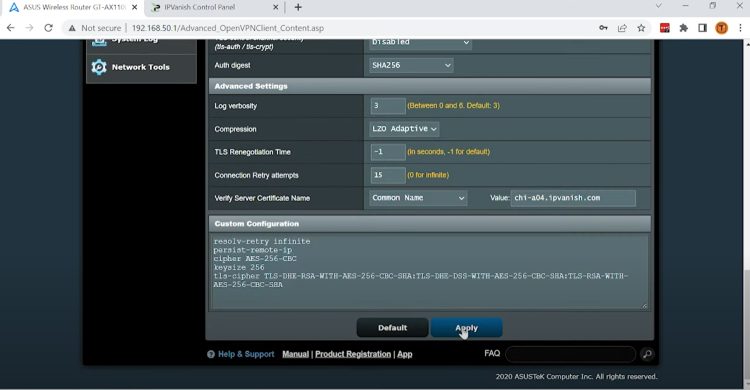
Task: Open the Manual link
Action: pyautogui.click(x=296, y=354)
